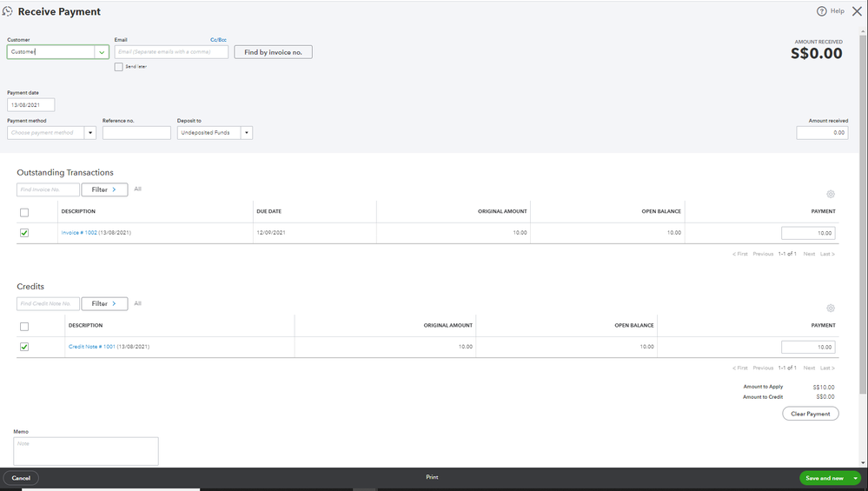This screenshot has height=491, width=868.
Task: Toggle the Send later checkbox
Action: [x=118, y=67]
